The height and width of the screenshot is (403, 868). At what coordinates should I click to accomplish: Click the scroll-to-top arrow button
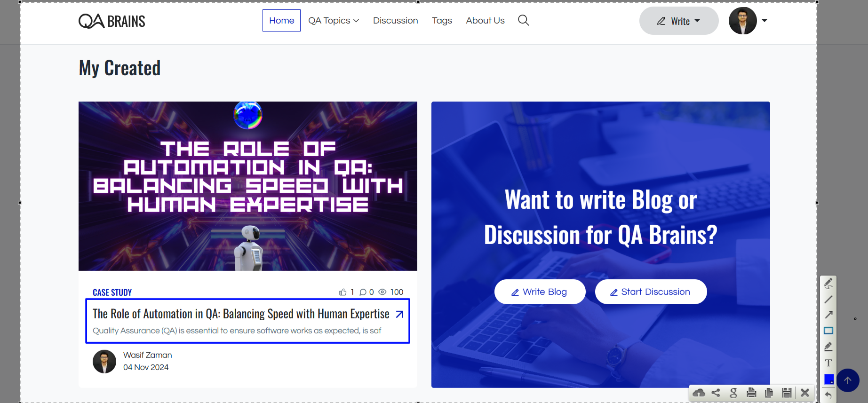pyautogui.click(x=848, y=380)
